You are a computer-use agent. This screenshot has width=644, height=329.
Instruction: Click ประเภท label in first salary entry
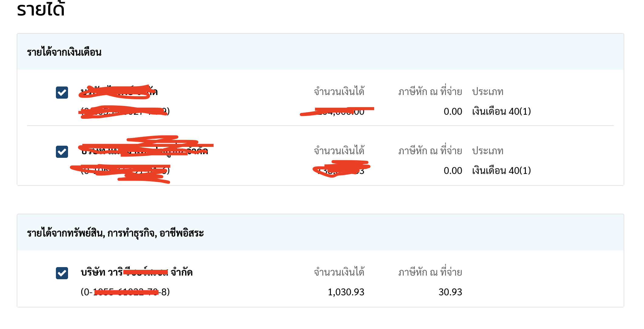(x=488, y=91)
